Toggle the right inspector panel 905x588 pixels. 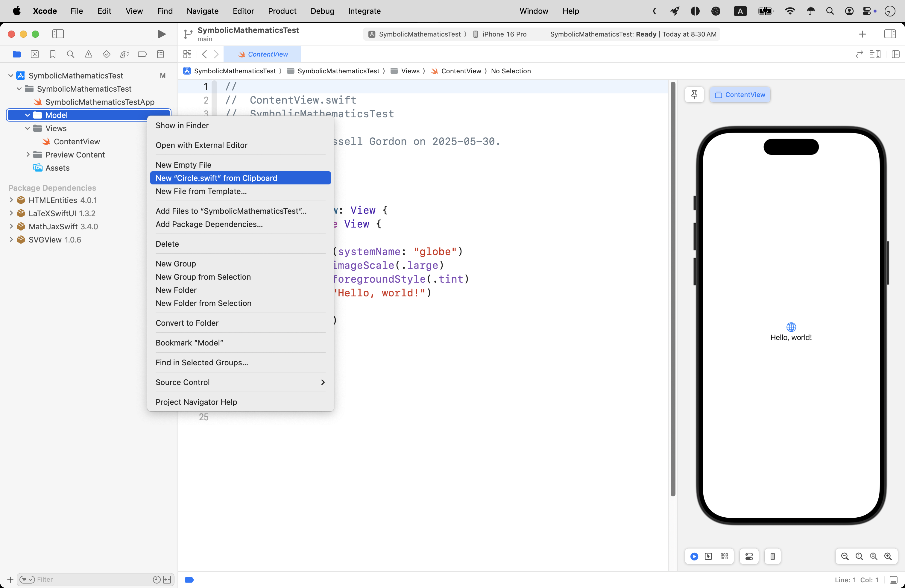(x=890, y=34)
